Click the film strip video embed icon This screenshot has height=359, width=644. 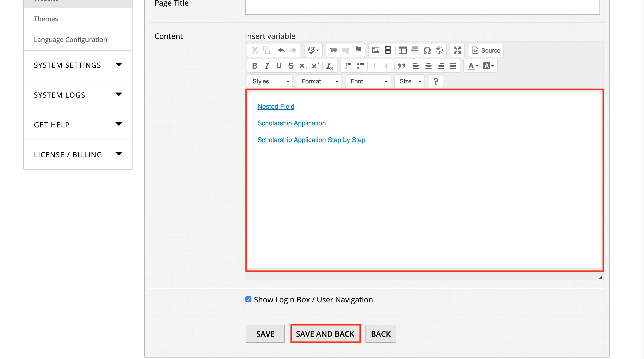pyautogui.click(x=388, y=50)
